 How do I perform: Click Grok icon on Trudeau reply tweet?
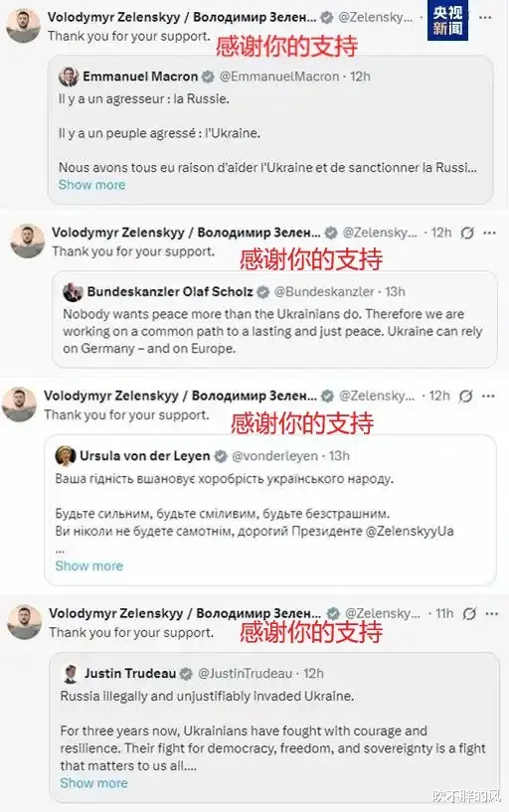click(469, 613)
